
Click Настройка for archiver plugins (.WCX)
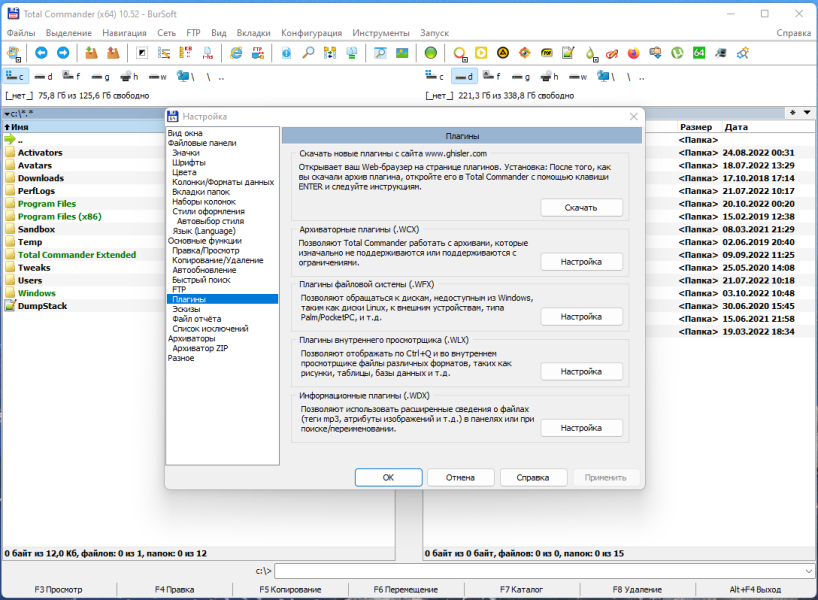(581, 262)
